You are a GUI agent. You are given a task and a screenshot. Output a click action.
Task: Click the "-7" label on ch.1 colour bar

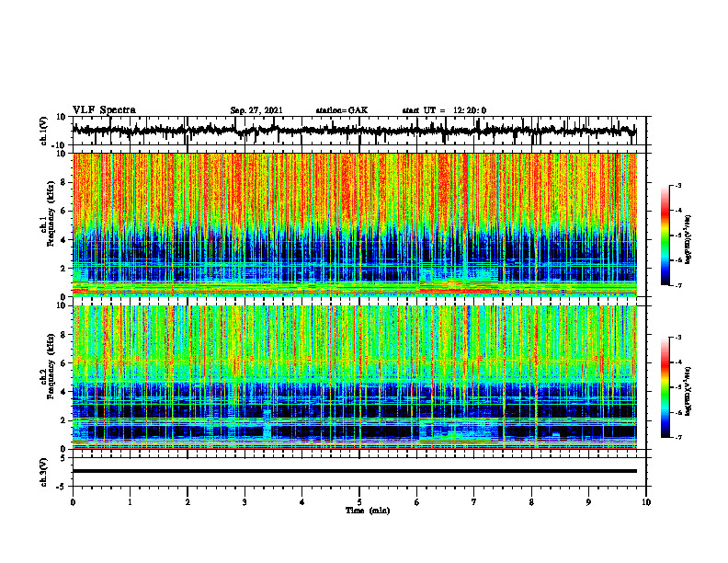(x=677, y=285)
